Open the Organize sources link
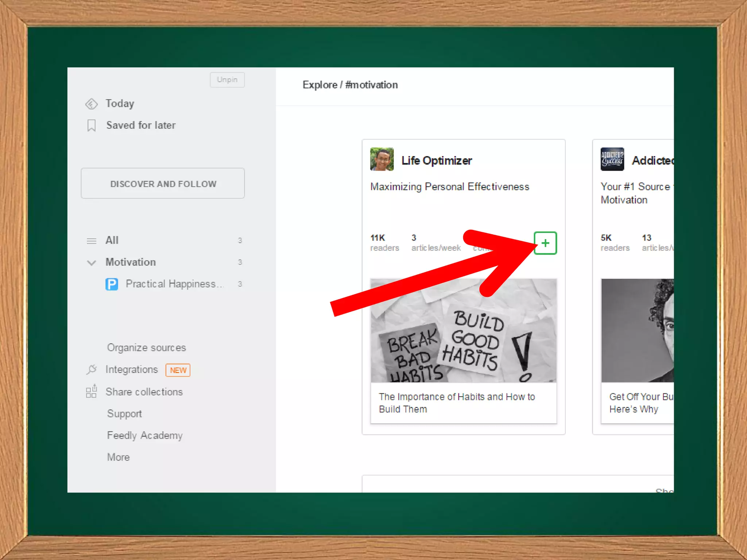This screenshot has width=747, height=560. click(146, 347)
